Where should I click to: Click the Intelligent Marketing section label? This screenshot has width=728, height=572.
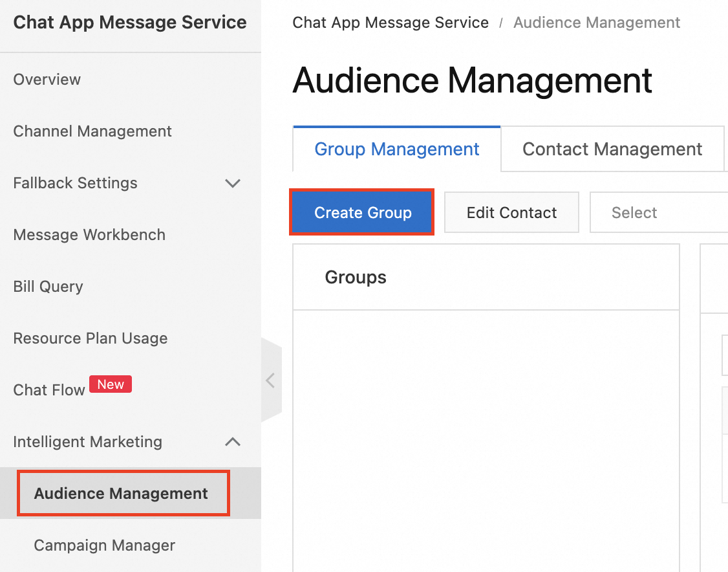(87, 441)
